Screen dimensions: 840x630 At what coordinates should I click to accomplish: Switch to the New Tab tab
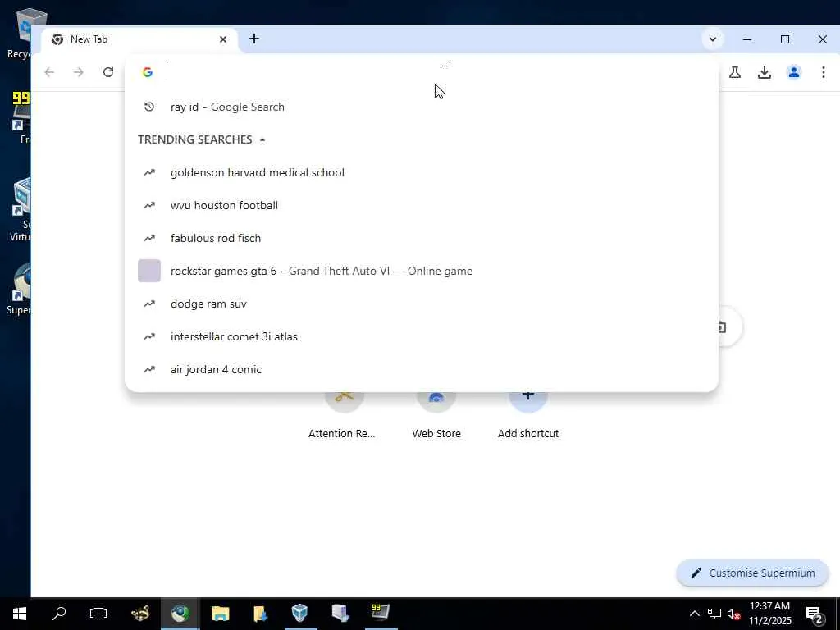[x=139, y=39]
